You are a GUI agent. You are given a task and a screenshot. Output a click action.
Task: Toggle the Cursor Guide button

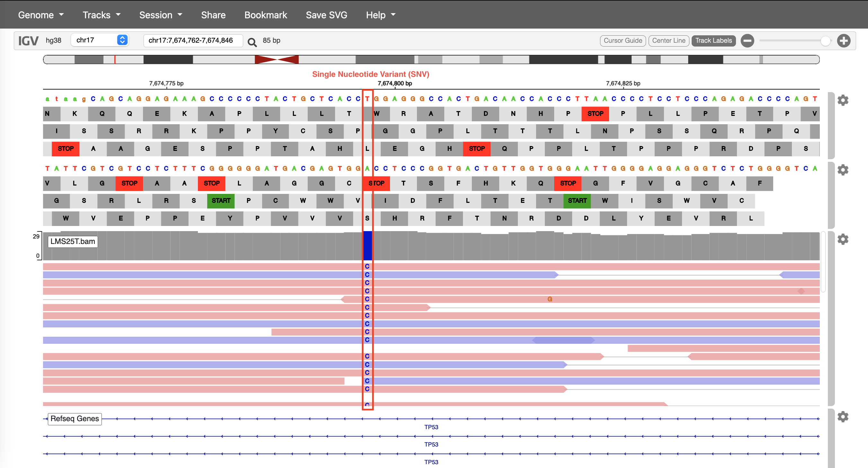[622, 41]
